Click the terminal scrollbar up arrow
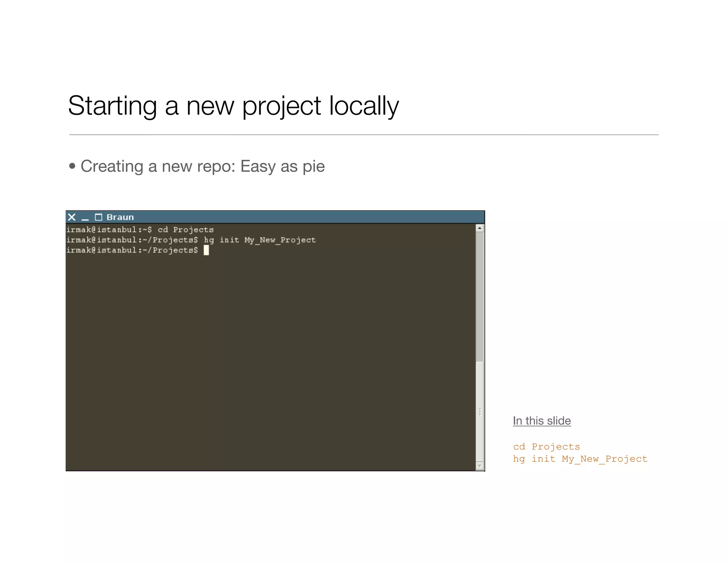This screenshot has width=728, height=562. (480, 228)
